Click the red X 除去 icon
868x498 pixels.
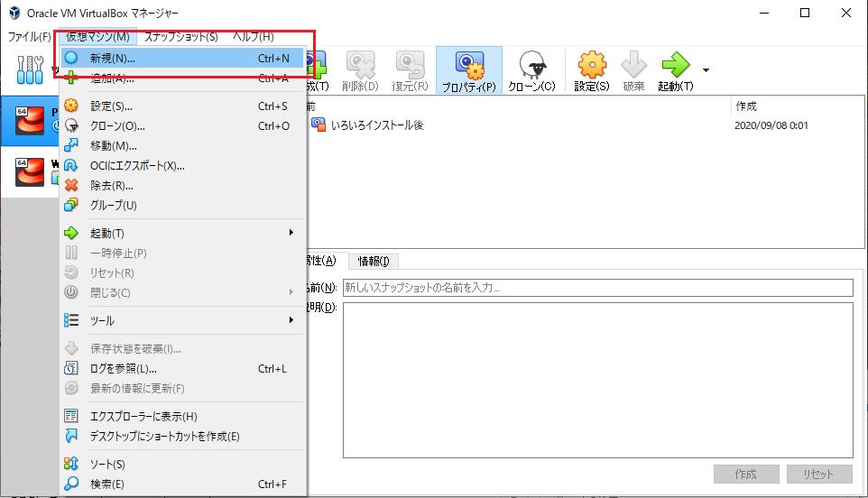click(x=71, y=185)
